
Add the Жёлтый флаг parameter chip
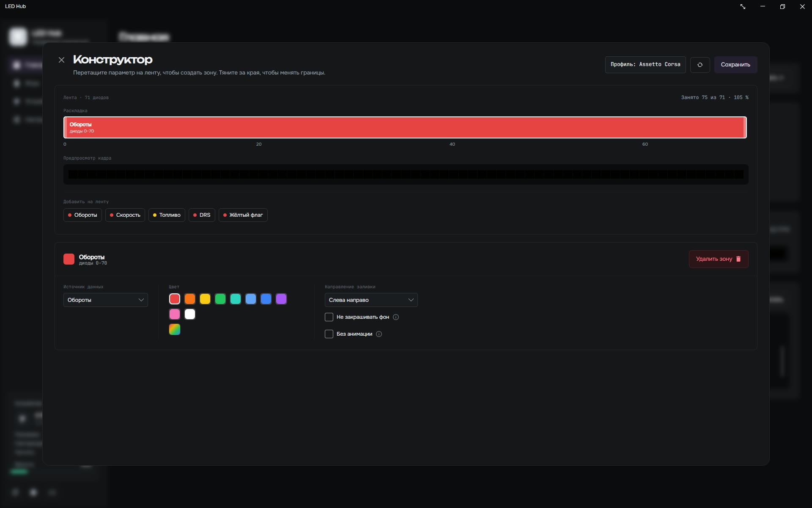pyautogui.click(x=243, y=215)
